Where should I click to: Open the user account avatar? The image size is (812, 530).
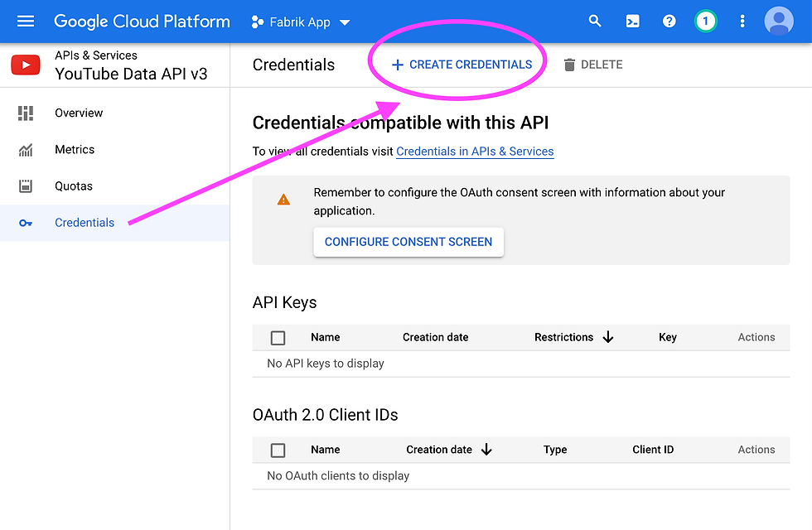(x=779, y=22)
